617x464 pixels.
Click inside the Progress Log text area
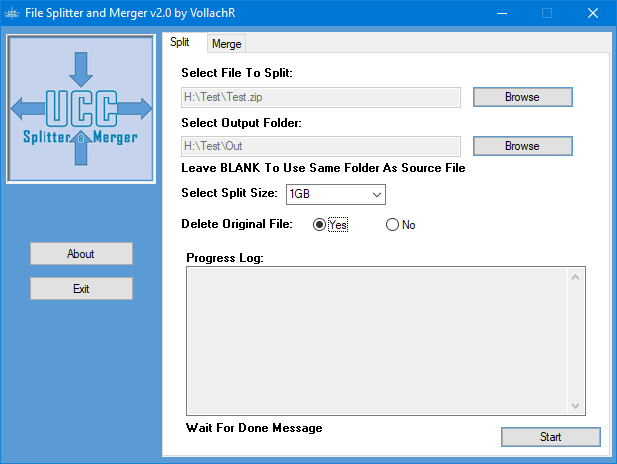(378, 341)
